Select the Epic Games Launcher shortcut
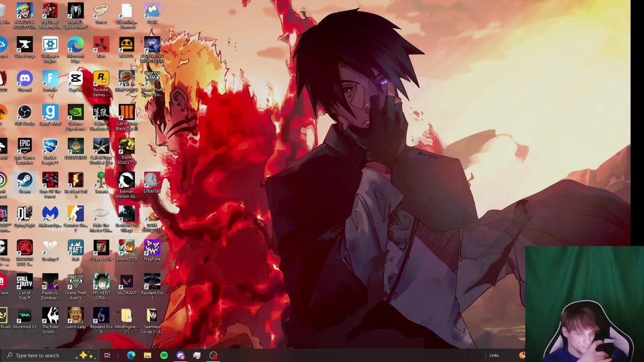 coord(25,151)
